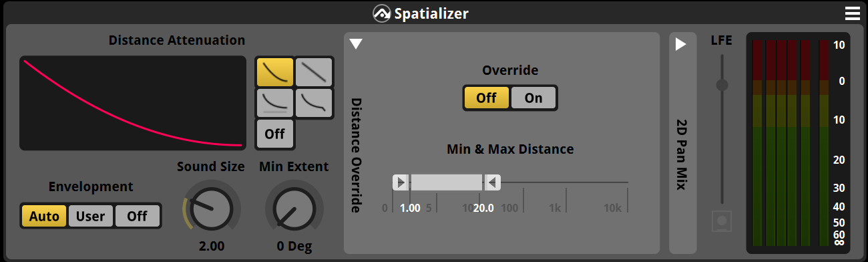868x262 pixels.
Task: Click the Sound Size value 2.00
Action: pos(212,246)
